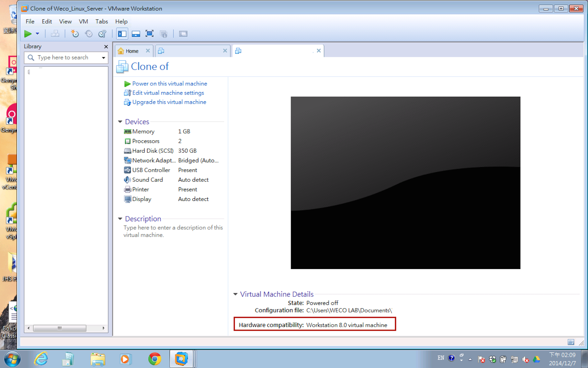This screenshot has height=368, width=588.
Task: Click the configuration file path text
Action: (349, 310)
